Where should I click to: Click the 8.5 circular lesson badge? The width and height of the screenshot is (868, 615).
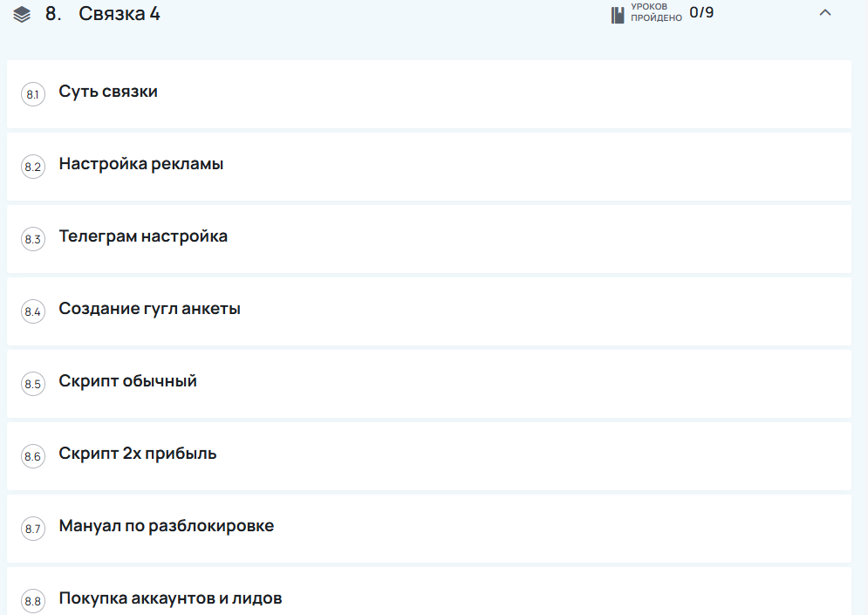pos(32,384)
